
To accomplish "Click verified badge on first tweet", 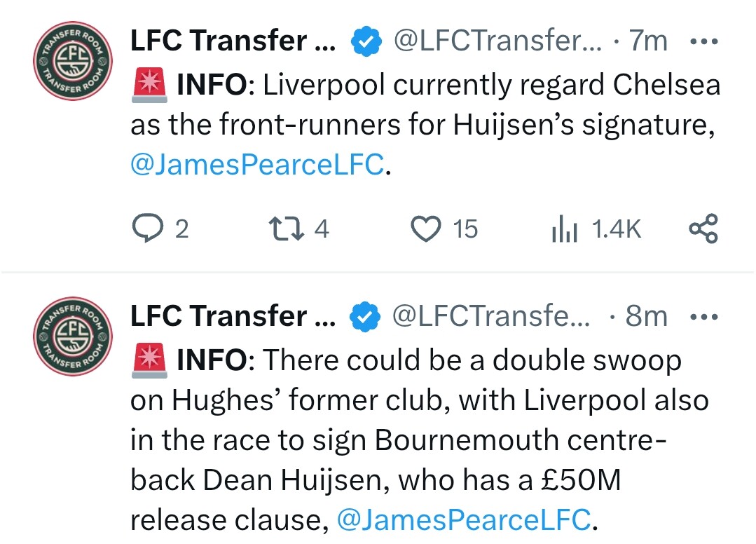I will point(366,41).
